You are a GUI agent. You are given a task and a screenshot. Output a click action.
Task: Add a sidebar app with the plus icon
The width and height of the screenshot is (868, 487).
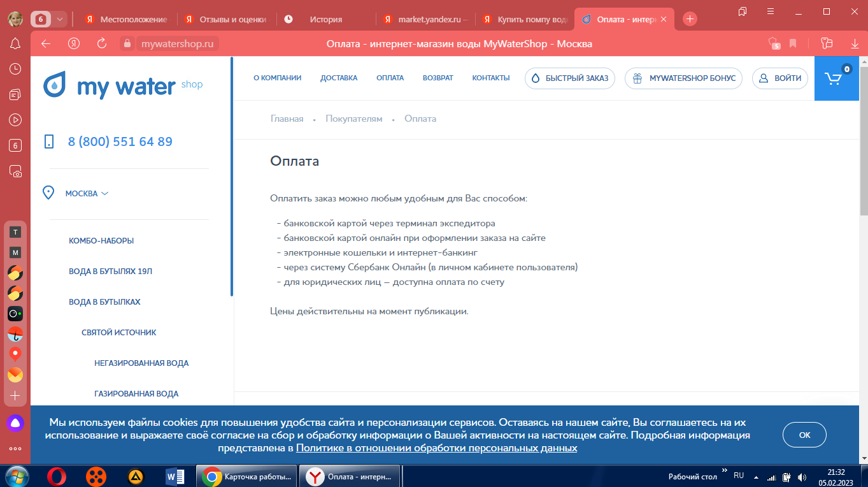[15, 395]
